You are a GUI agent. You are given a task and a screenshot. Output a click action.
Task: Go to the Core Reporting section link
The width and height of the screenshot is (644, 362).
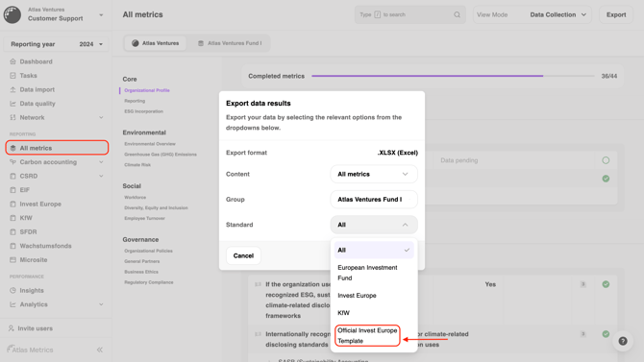pos(135,101)
